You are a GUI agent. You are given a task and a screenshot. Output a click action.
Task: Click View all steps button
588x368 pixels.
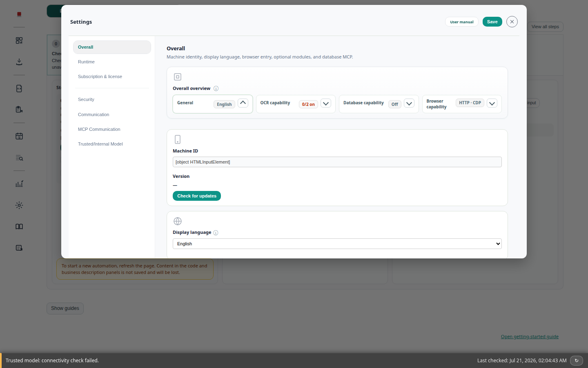tap(545, 27)
